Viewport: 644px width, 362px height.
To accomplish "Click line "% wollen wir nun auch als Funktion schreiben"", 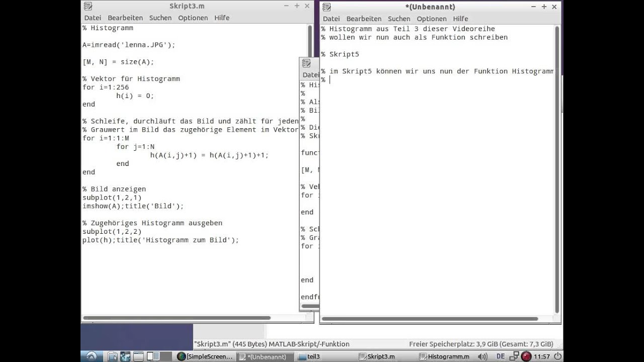I will [414, 37].
